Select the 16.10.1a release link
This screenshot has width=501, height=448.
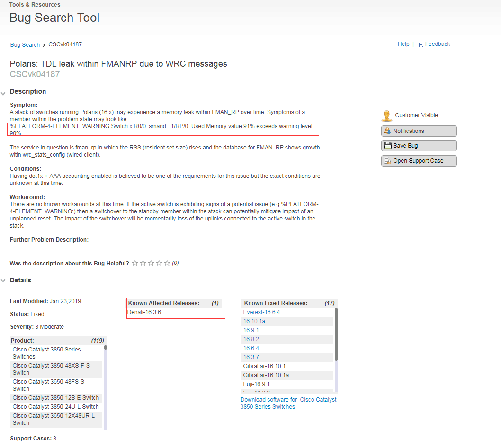tap(254, 321)
